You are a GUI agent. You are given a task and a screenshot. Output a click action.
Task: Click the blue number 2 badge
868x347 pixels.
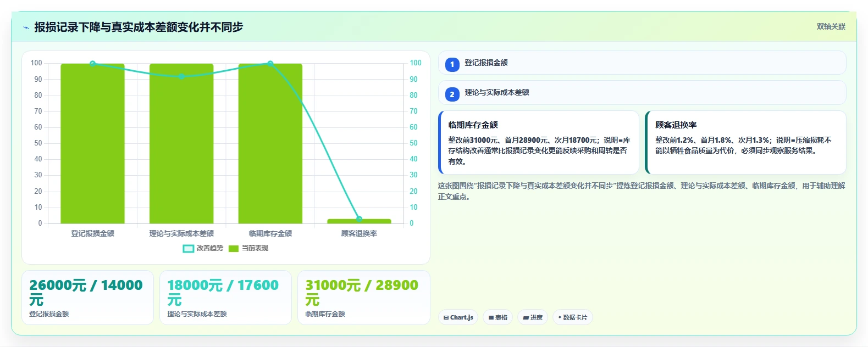(452, 94)
